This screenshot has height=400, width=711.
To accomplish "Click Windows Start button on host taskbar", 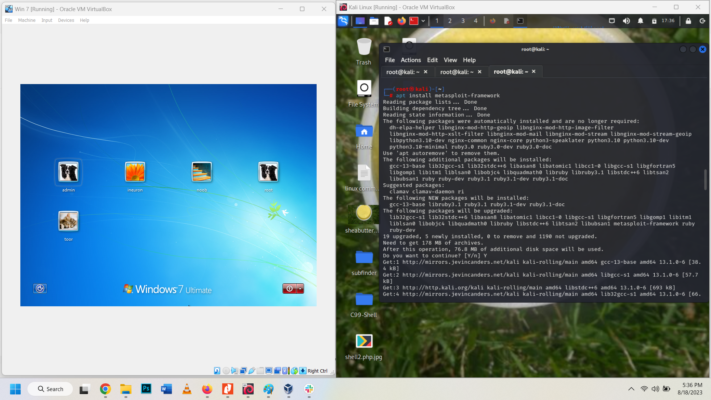I will click(15, 389).
